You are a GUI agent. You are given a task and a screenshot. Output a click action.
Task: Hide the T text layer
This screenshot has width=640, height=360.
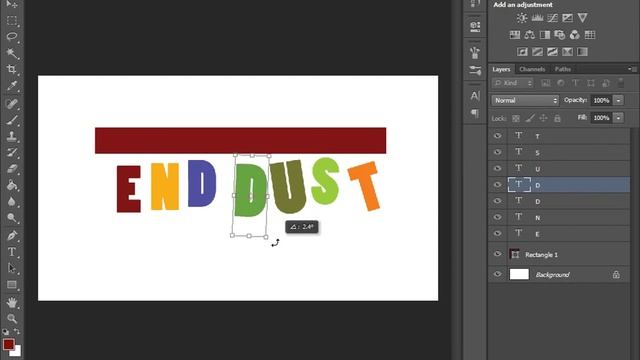498,136
